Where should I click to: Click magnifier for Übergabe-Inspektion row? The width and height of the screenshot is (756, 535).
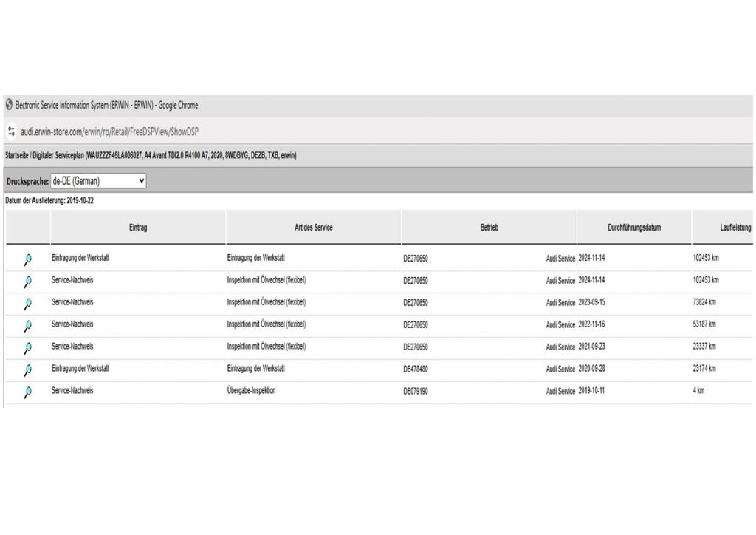[x=27, y=392]
